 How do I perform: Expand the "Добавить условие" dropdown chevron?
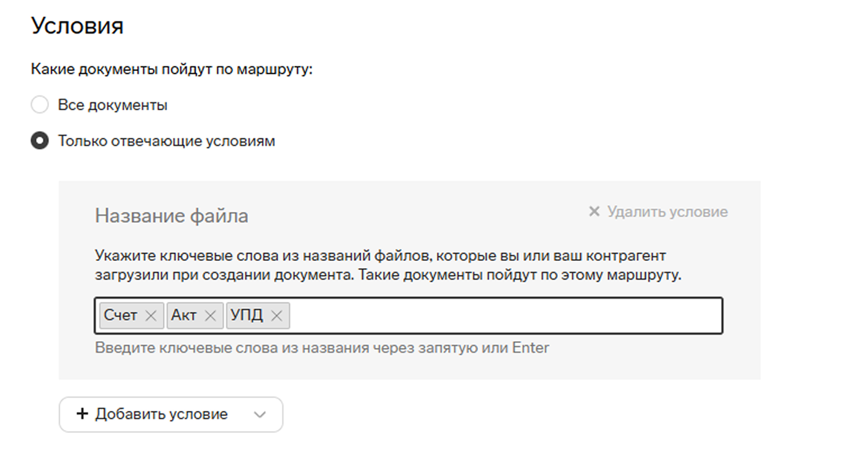pos(260,415)
